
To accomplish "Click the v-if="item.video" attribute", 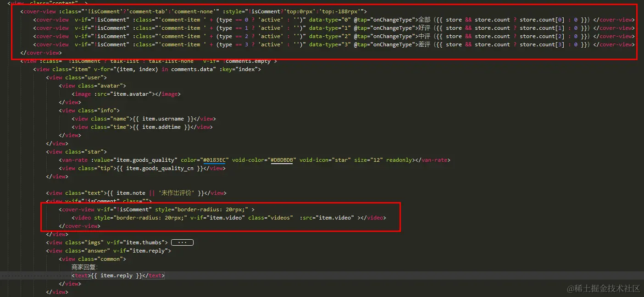I will point(217,218).
